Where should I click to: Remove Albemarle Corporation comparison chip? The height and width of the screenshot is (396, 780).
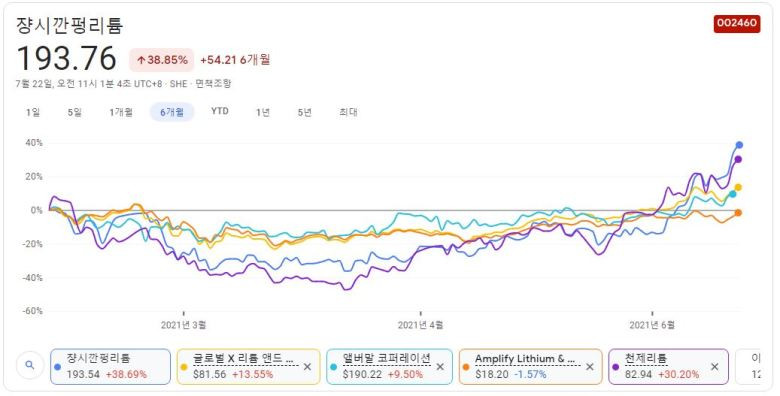pyautogui.click(x=440, y=367)
